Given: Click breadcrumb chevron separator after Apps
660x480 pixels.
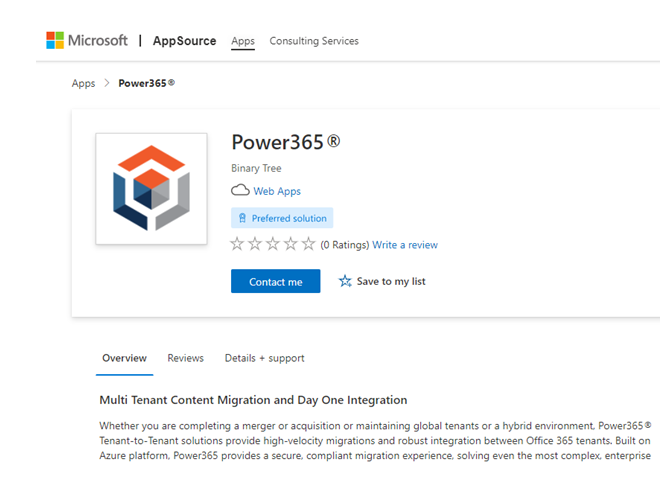Looking at the screenshot, I should click(x=106, y=83).
